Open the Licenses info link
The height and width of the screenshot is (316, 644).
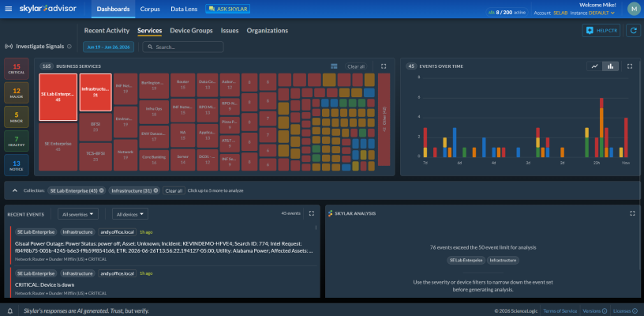coord(624,311)
